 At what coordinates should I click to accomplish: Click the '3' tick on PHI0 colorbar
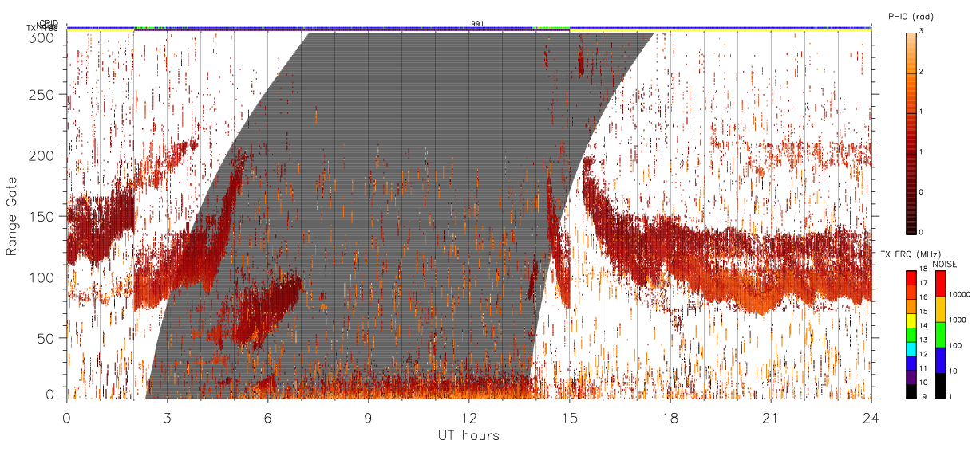coord(921,32)
